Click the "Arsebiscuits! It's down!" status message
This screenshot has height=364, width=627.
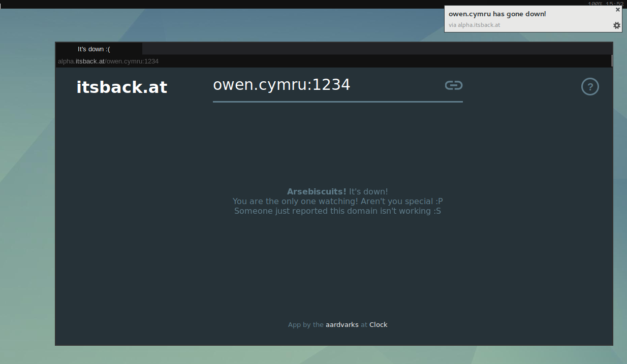[x=337, y=191]
